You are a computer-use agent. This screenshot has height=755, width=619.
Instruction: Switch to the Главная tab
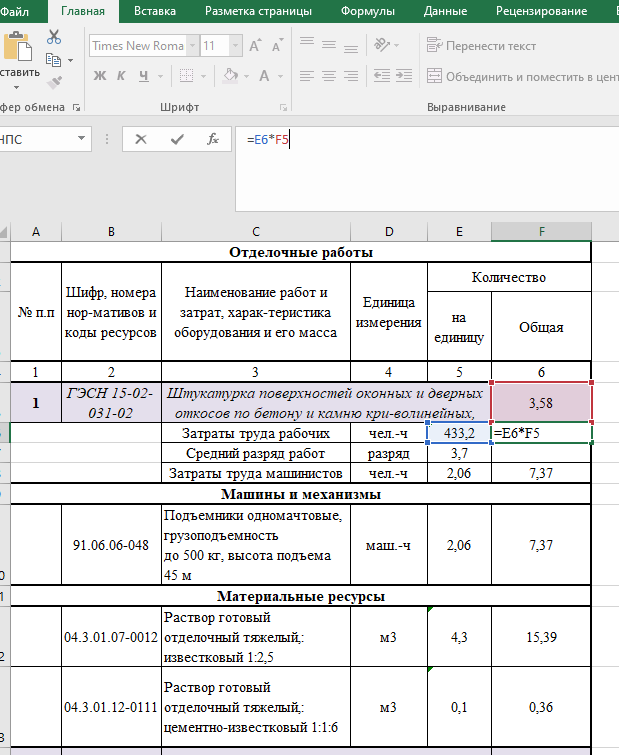coord(83,11)
